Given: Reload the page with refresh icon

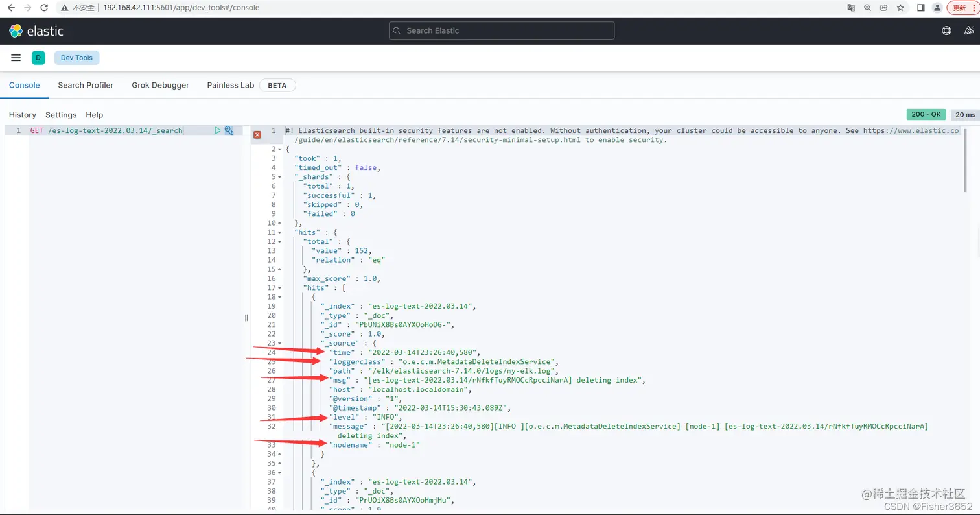Looking at the screenshot, I should (44, 8).
